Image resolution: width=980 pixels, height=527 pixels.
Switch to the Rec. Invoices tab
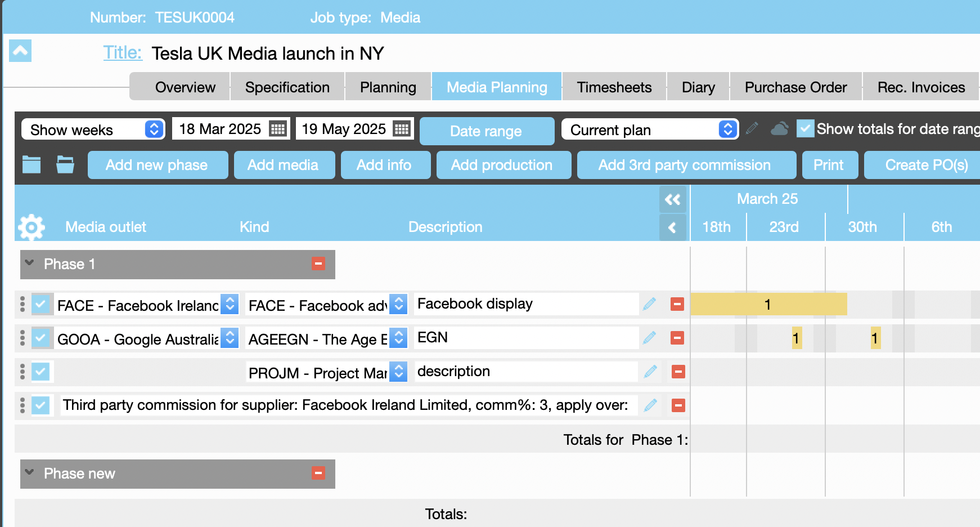(921, 87)
